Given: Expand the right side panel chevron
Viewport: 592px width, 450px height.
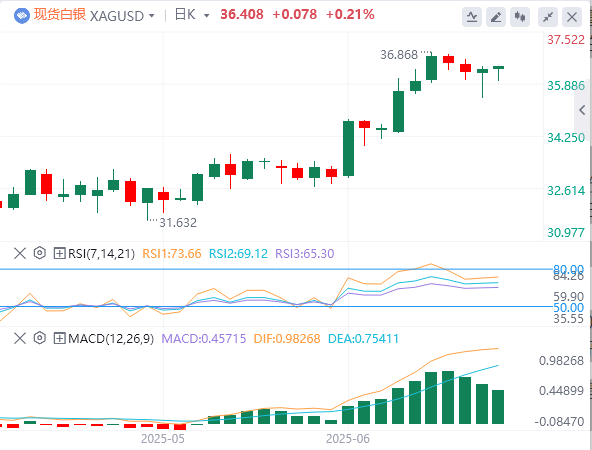Looking at the screenshot, I should [x=582, y=110].
